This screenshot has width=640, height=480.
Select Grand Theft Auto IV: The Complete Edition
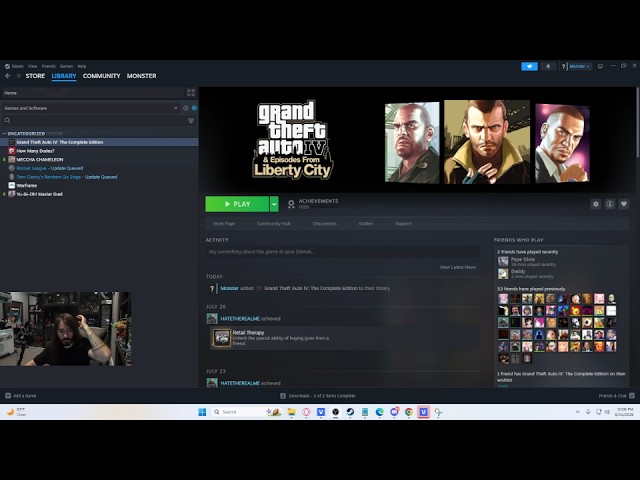(99, 142)
